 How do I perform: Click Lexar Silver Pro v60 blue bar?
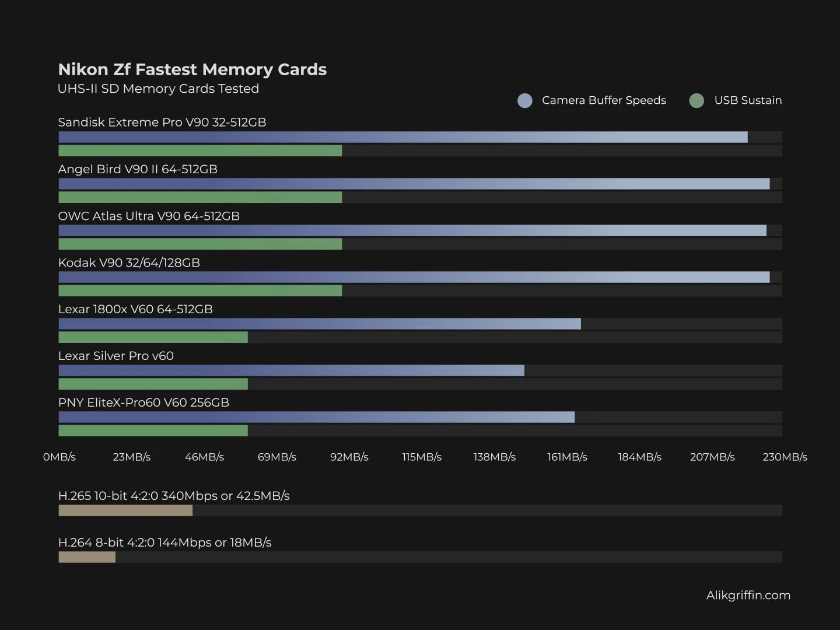click(x=291, y=370)
